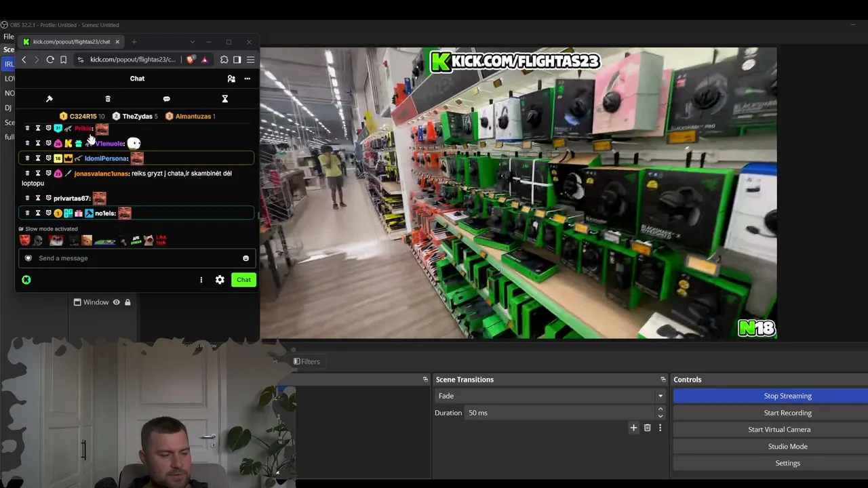Reload the Kick chat popout page

[50, 60]
